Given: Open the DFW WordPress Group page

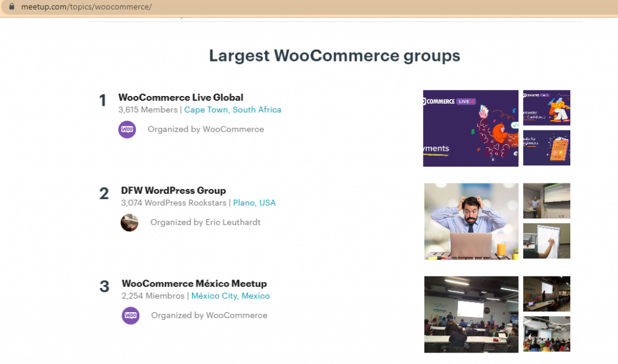Looking at the screenshot, I should pyautogui.click(x=173, y=191).
